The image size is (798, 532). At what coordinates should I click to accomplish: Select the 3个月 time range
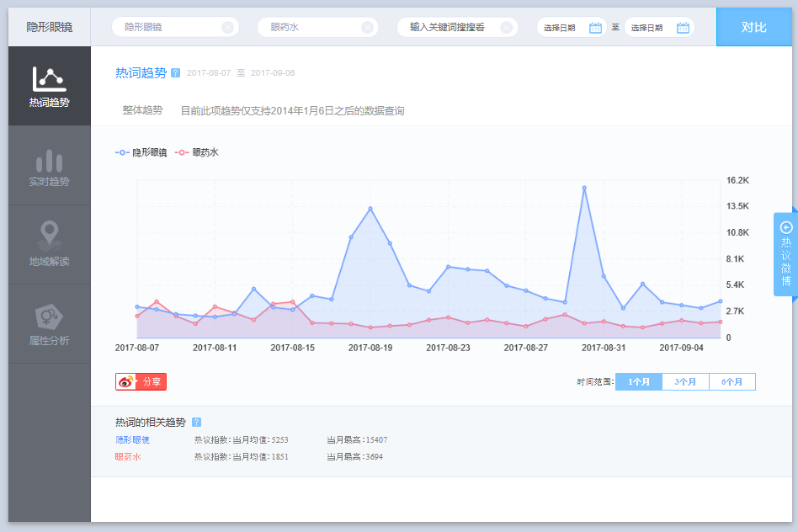(x=685, y=382)
